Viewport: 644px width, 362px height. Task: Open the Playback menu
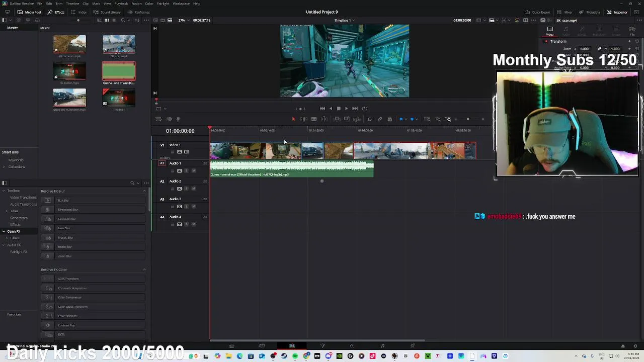click(x=121, y=4)
